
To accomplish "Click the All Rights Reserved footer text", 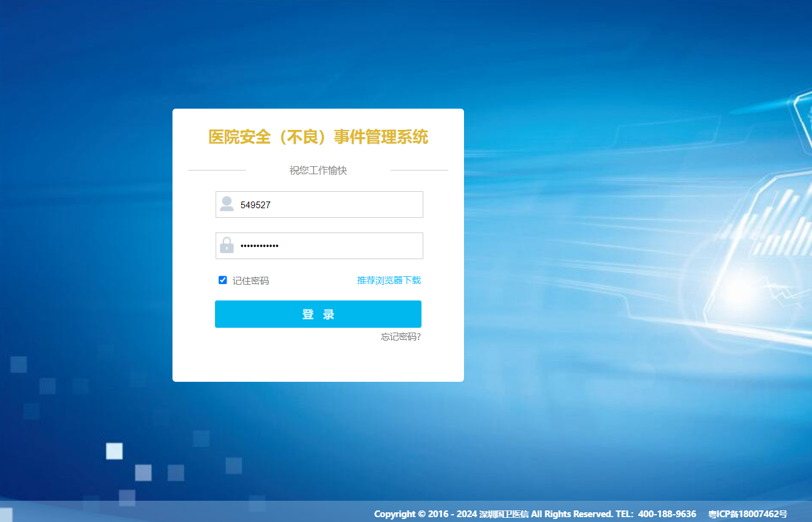I will point(571,514).
